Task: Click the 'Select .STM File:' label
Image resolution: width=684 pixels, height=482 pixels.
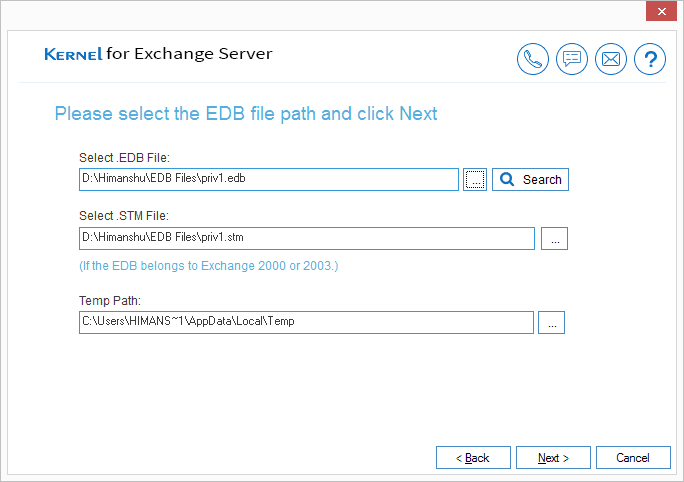Action: pos(124,215)
